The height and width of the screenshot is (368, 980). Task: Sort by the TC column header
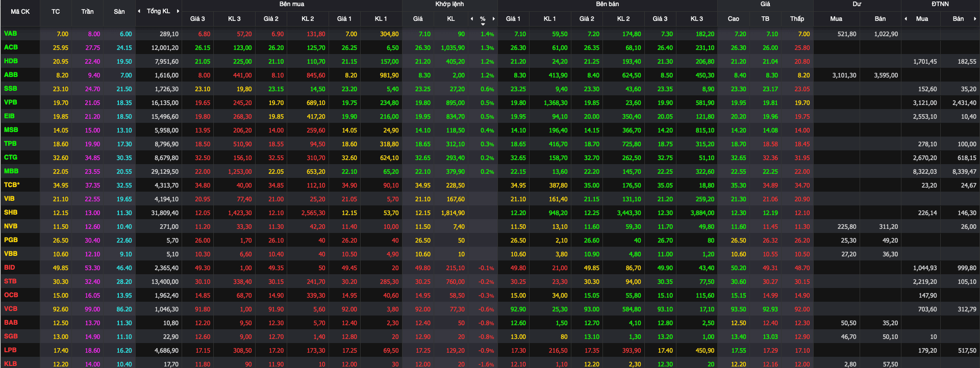56,11
